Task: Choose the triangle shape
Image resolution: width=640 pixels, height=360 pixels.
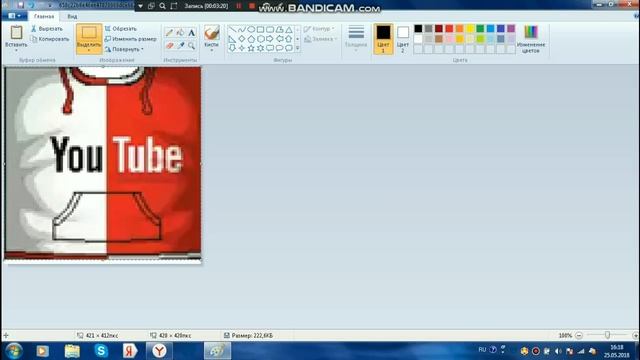Action: point(289,29)
